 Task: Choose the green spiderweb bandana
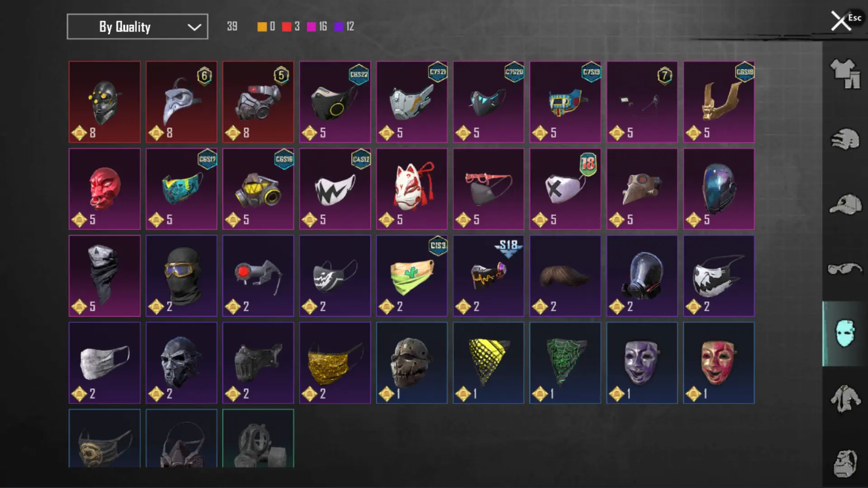tap(565, 363)
